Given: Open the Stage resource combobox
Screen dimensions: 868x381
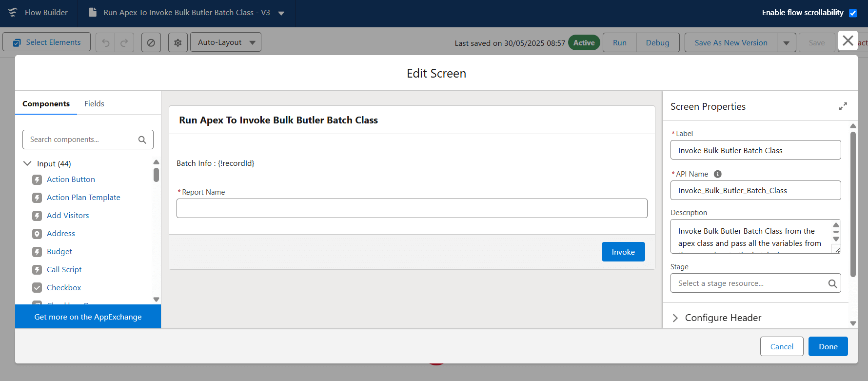Looking at the screenshot, I should [756, 283].
